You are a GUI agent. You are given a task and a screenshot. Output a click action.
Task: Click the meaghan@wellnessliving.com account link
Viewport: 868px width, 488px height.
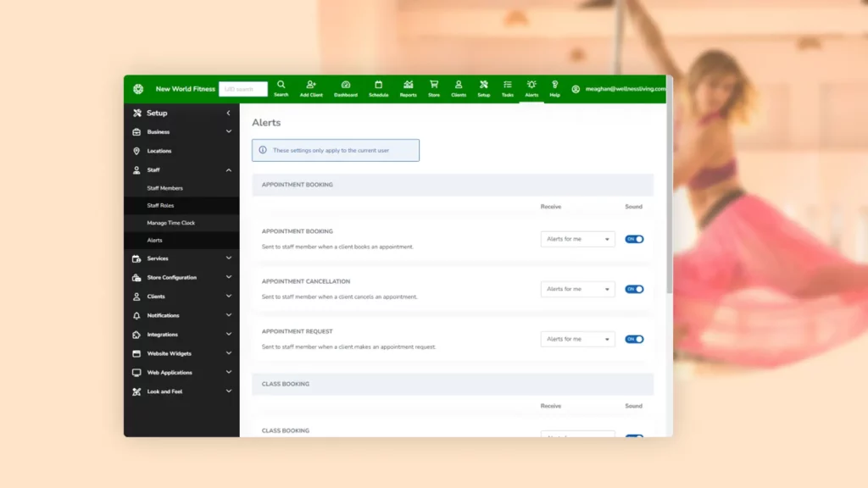click(624, 89)
